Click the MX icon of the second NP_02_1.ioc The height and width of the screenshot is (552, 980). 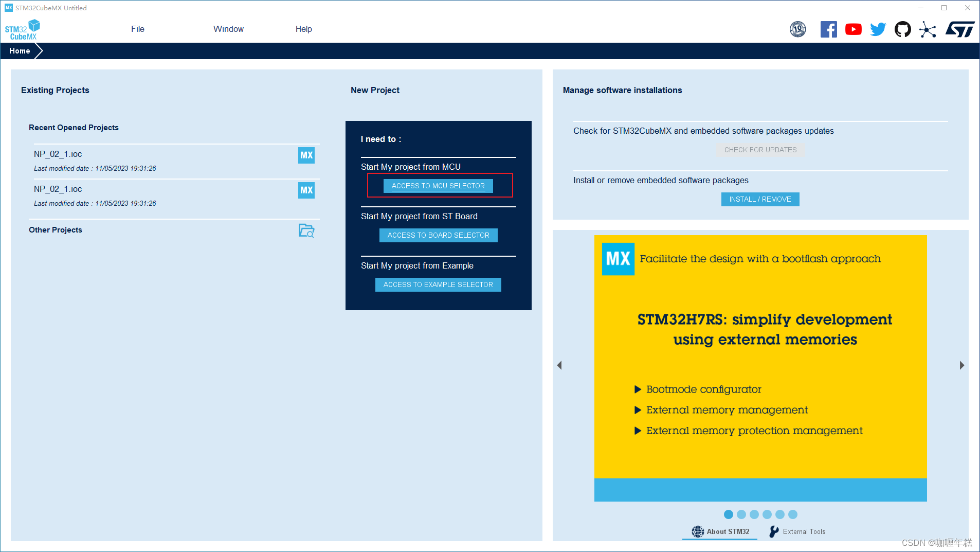(306, 190)
